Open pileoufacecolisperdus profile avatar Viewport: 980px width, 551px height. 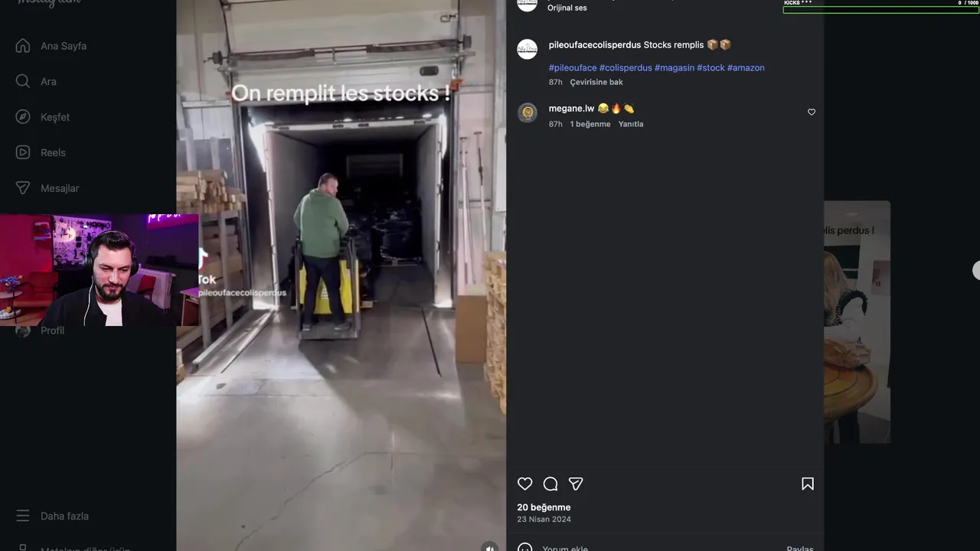528,49
